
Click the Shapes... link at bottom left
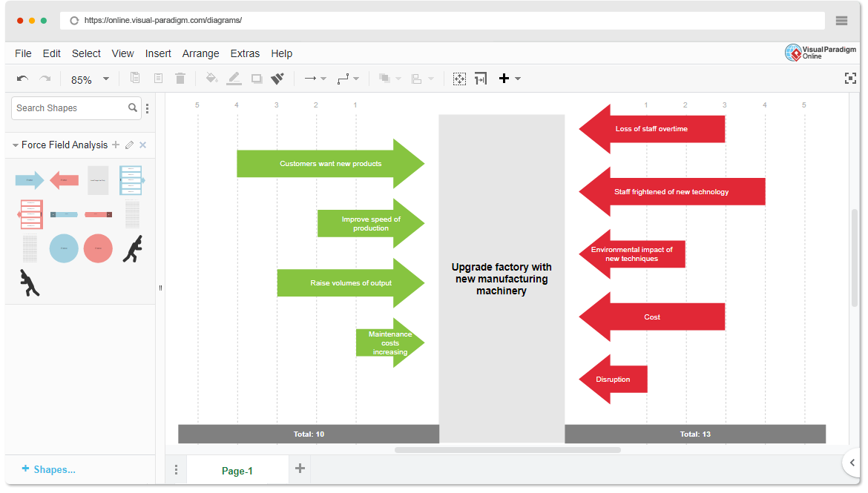[49, 469]
